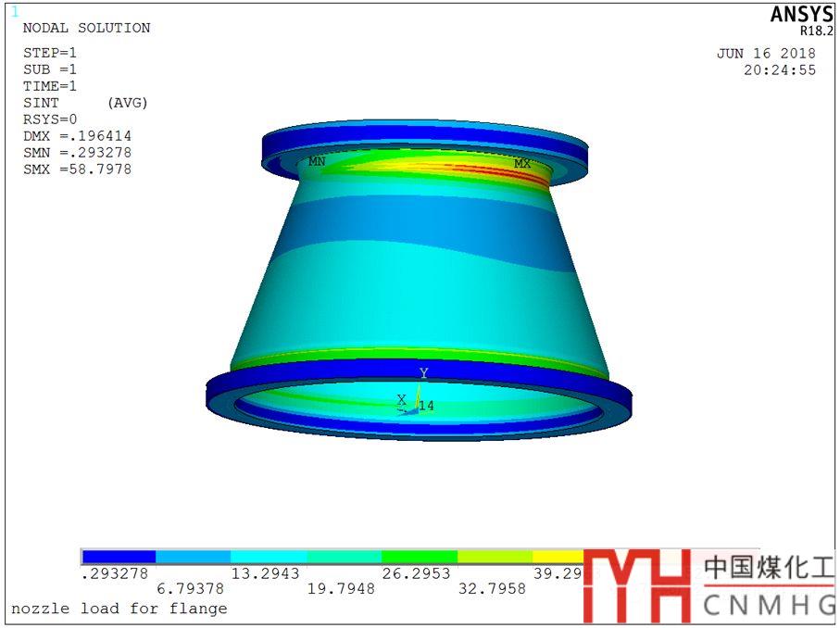Click the node 14 label near the triad
Viewport: 840px width, 628px height.
[x=427, y=406]
